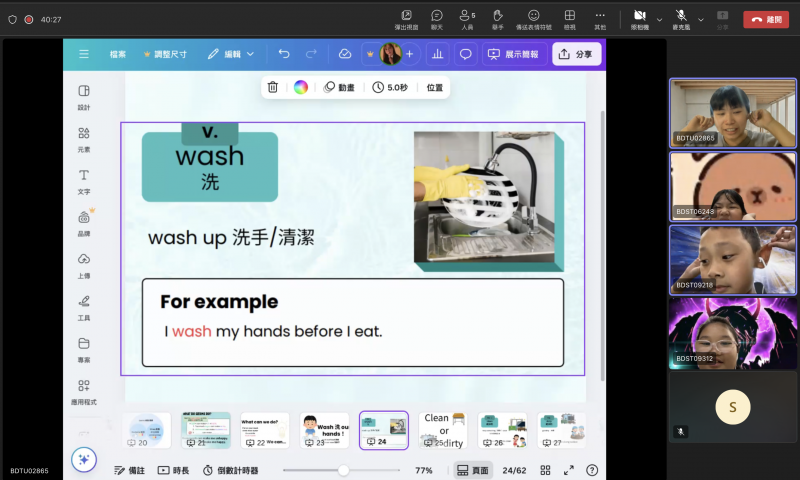
Task: Open the grid view of pages
Action: pyautogui.click(x=545, y=470)
